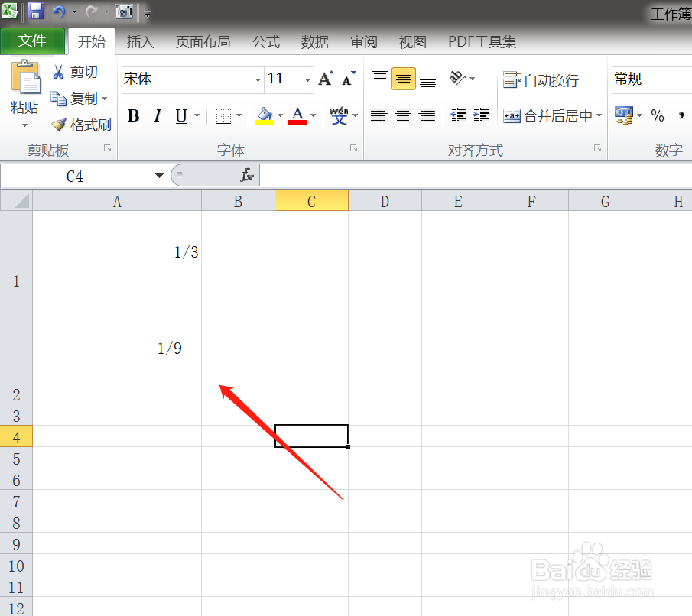Image resolution: width=692 pixels, height=616 pixels.
Task: Apply red font color to text
Action: (x=297, y=115)
